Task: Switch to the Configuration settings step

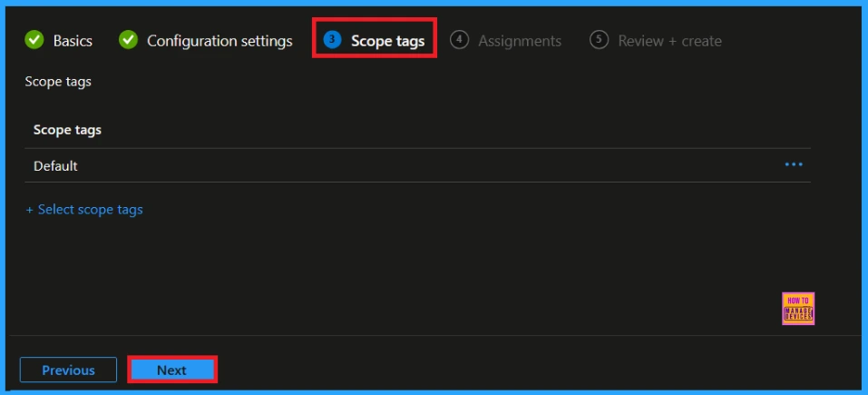Action: (x=219, y=41)
